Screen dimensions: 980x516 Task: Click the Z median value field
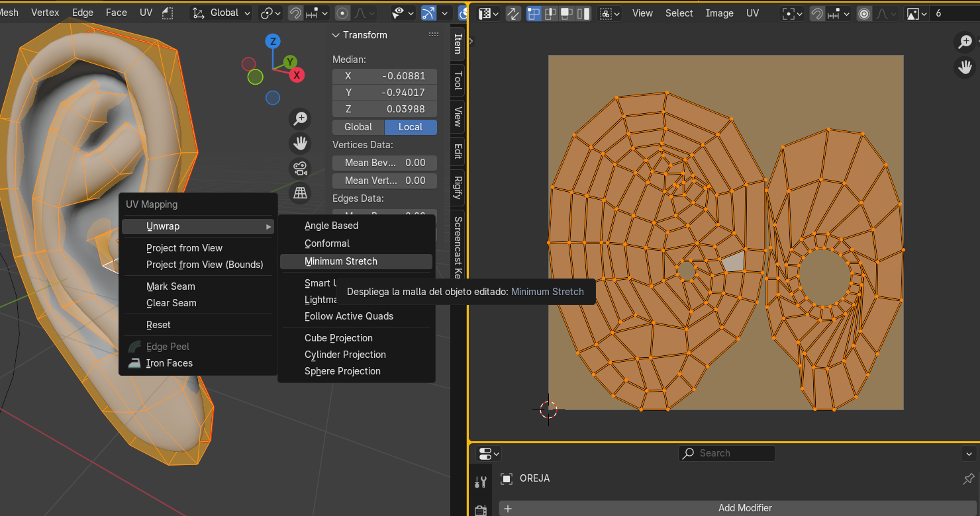click(385, 109)
